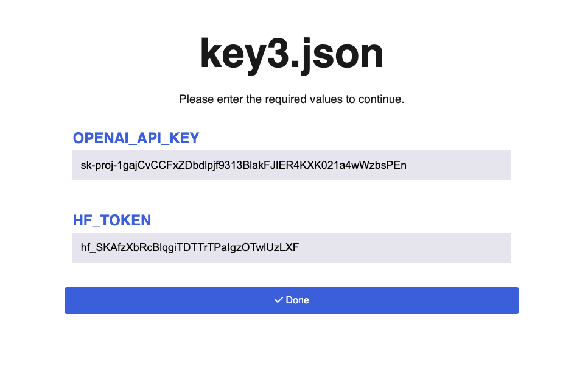This screenshot has height=368, width=588.
Task: Click the blue HF_TOKEN field title
Action: [111, 221]
